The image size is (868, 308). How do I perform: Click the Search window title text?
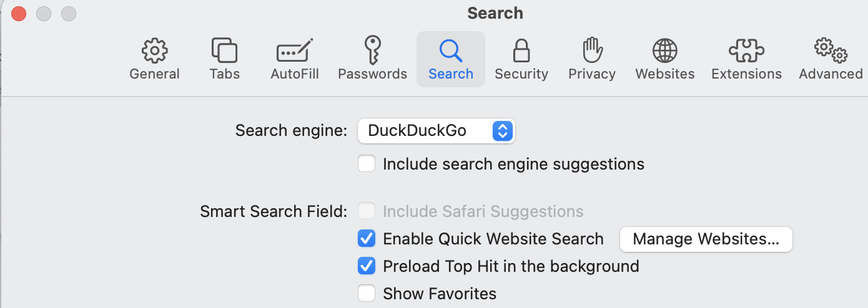(495, 13)
